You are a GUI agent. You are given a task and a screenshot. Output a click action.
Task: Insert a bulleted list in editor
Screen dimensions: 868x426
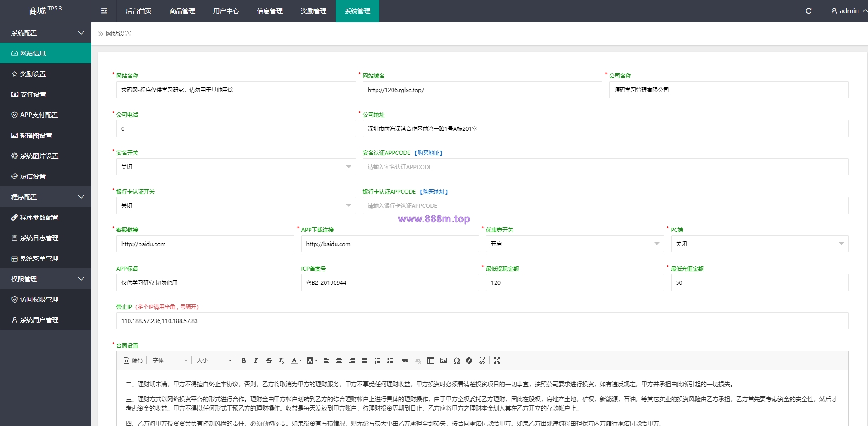(x=390, y=360)
